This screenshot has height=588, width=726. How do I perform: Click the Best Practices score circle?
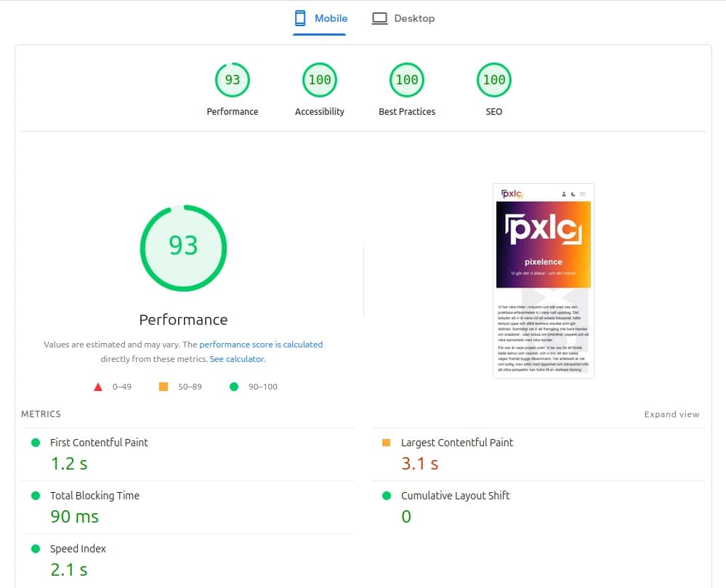tap(407, 80)
